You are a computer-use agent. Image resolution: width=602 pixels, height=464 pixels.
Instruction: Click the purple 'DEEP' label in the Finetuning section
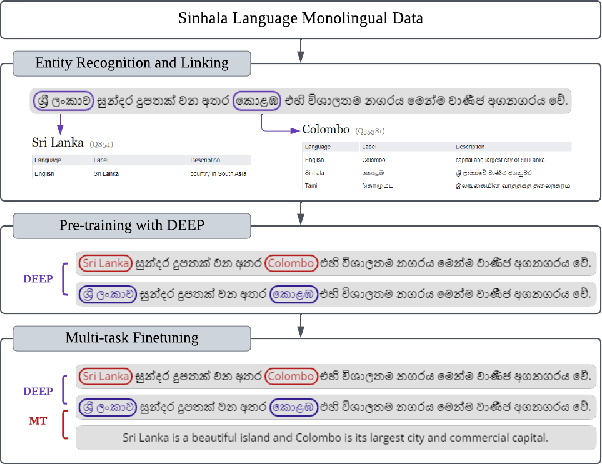(x=38, y=391)
